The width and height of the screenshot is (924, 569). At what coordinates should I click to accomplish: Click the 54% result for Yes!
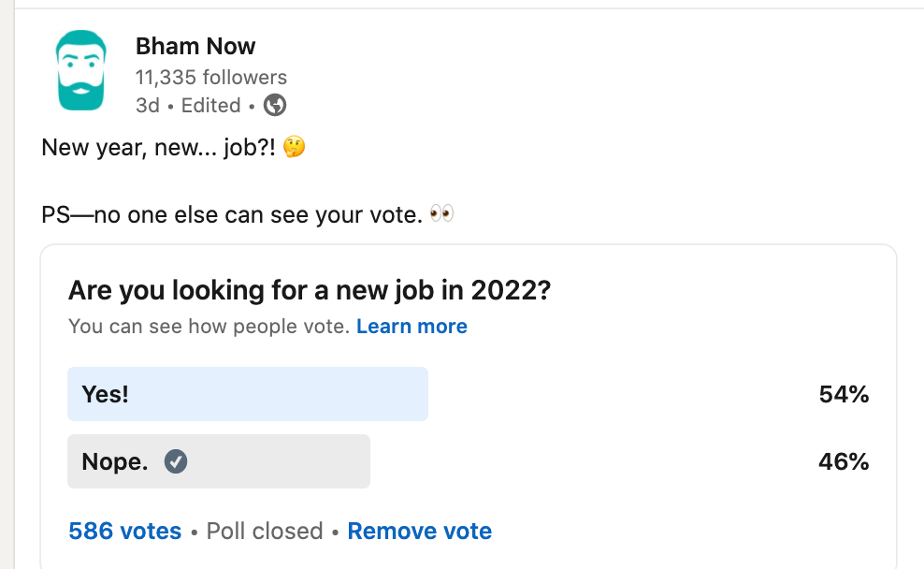[x=844, y=395]
